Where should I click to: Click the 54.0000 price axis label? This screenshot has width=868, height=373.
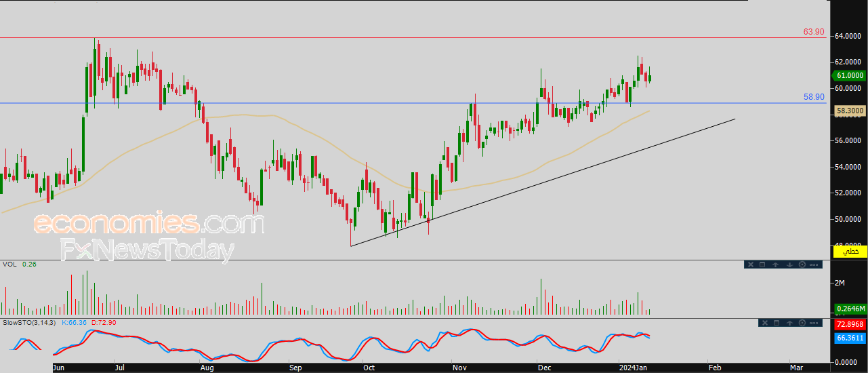(849, 167)
